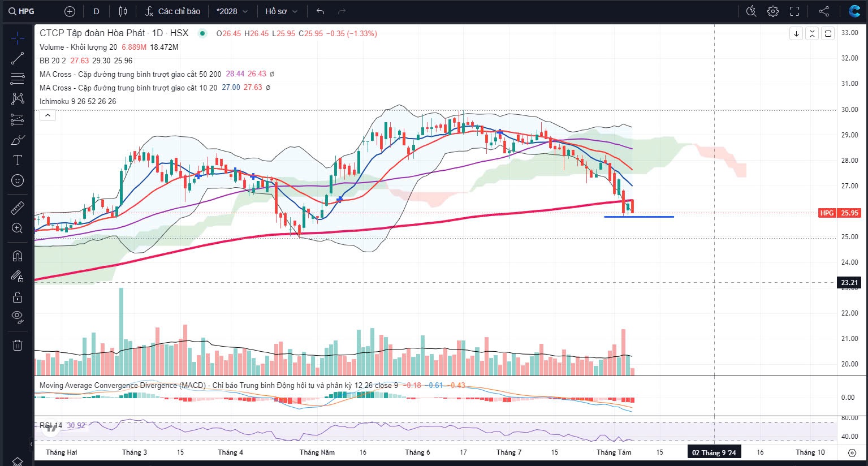
Task: Open Các chỉ báo indicators dialog
Action: [173, 11]
